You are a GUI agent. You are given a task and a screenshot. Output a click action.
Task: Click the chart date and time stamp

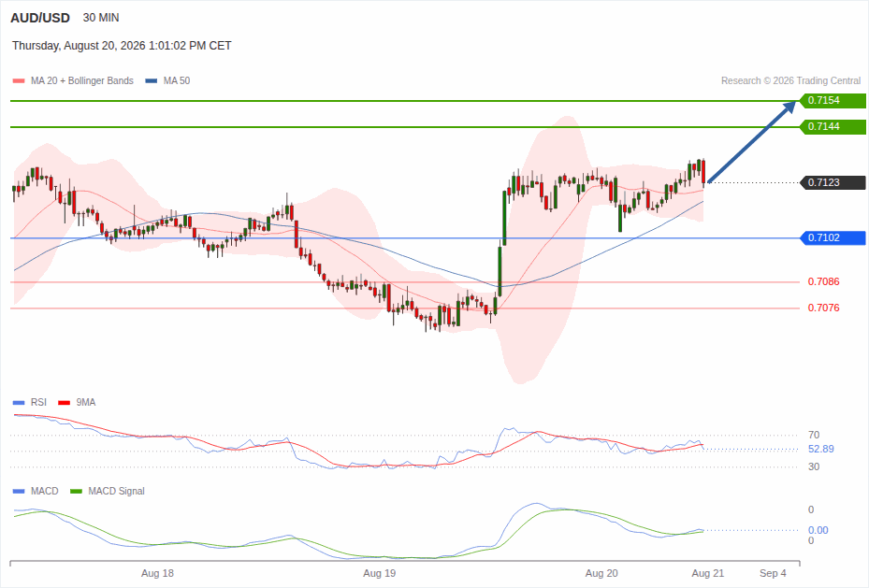[x=122, y=46]
